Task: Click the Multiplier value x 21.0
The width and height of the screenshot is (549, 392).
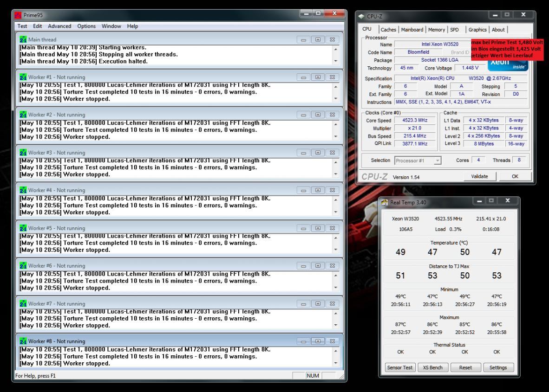Action: coord(415,128)
